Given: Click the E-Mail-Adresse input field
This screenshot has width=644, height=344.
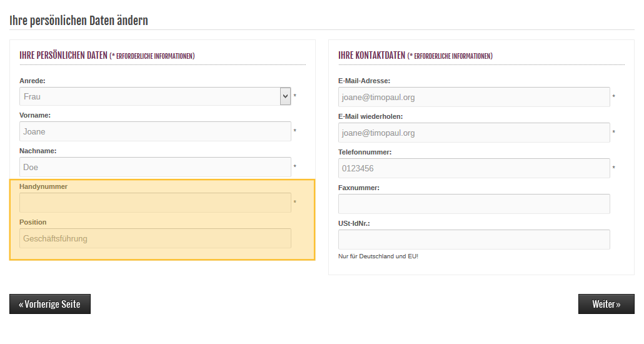Looking at the screenshot, I should tap(474, 97).
